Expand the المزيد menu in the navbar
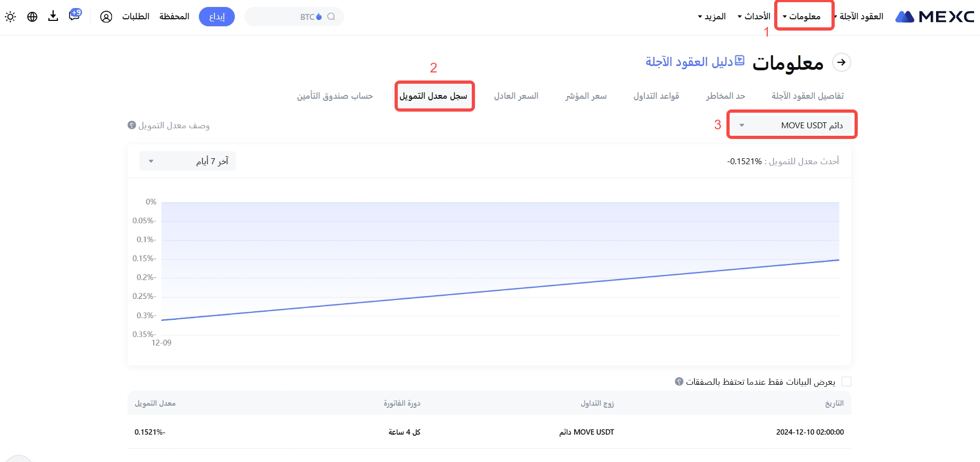 [x=712, y=17]
